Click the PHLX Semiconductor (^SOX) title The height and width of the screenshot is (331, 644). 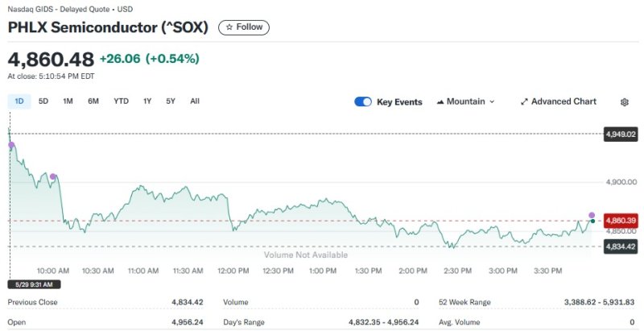coord(108,27)
